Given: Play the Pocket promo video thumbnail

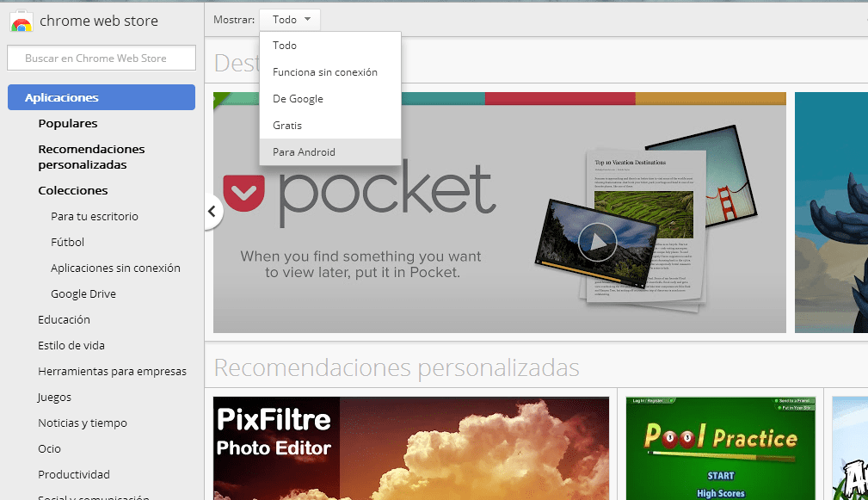Looking at the screenshot, I should (597, 242).
